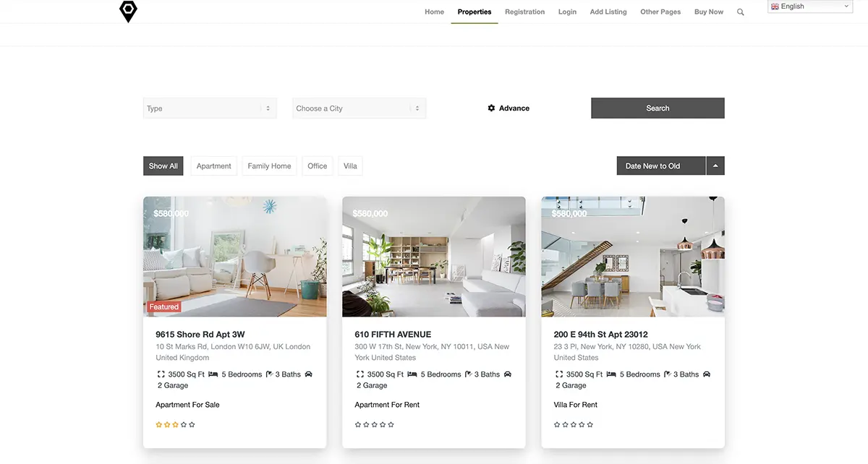Filter listings by Apartment
868x464 pixels.
pos(214,166)
